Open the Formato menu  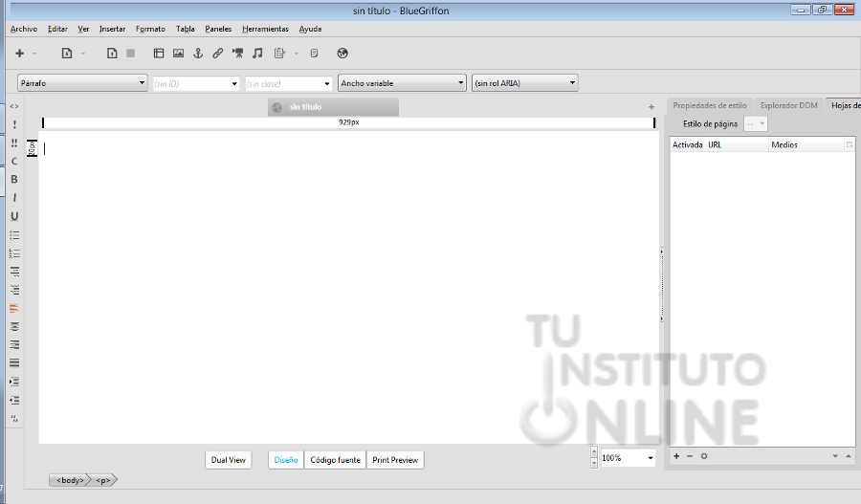tap(150, 29)
